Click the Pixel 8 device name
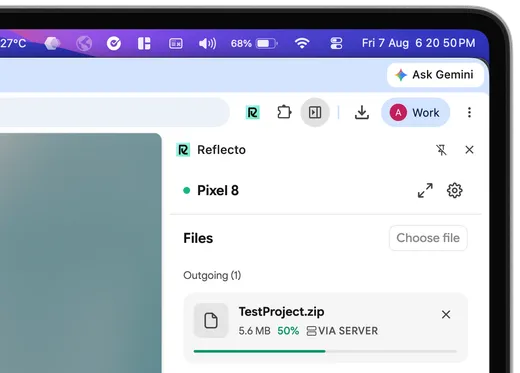Screen dimensions: 520x373 click(218, 190)
